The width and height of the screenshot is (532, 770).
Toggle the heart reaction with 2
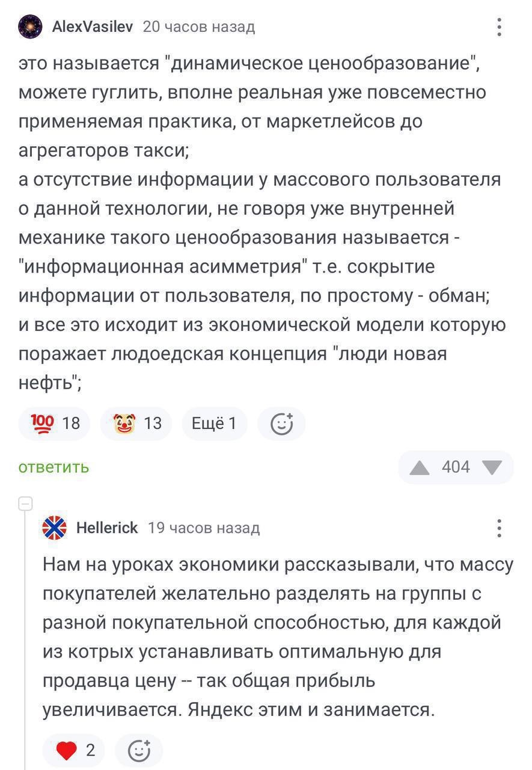(74, 750)
